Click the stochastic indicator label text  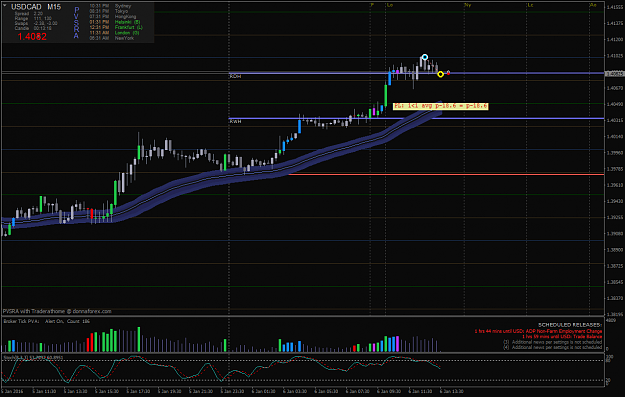point(33,358)
